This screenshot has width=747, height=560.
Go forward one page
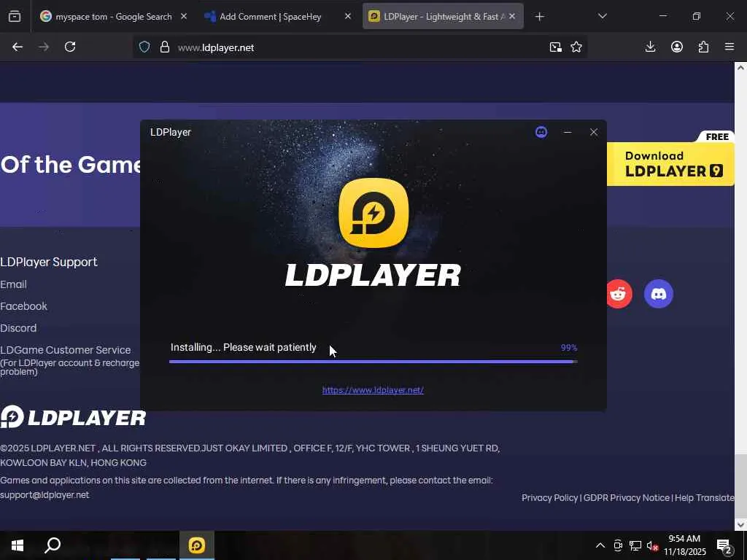pyautogui.click(x=44, y=47)
